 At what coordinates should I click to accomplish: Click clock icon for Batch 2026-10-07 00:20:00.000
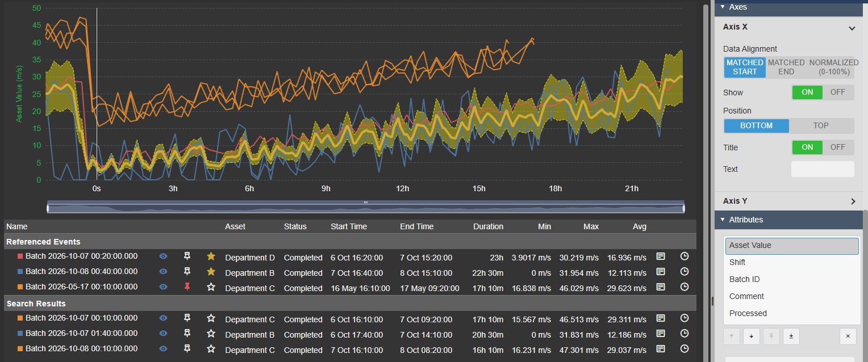point(685,256)
